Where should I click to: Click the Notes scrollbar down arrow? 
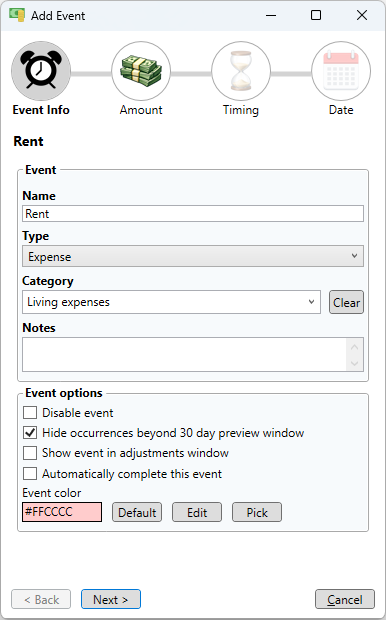coord(354,363)
